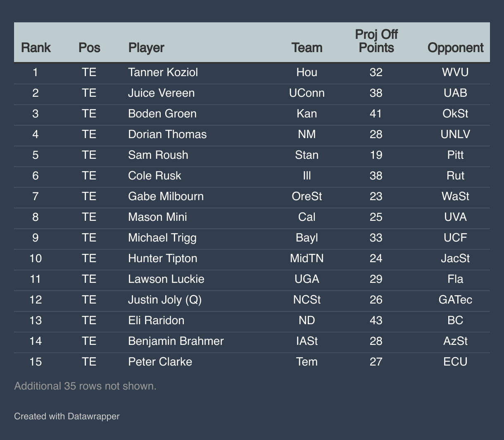Select Peter Clarke in the last row

160,362
